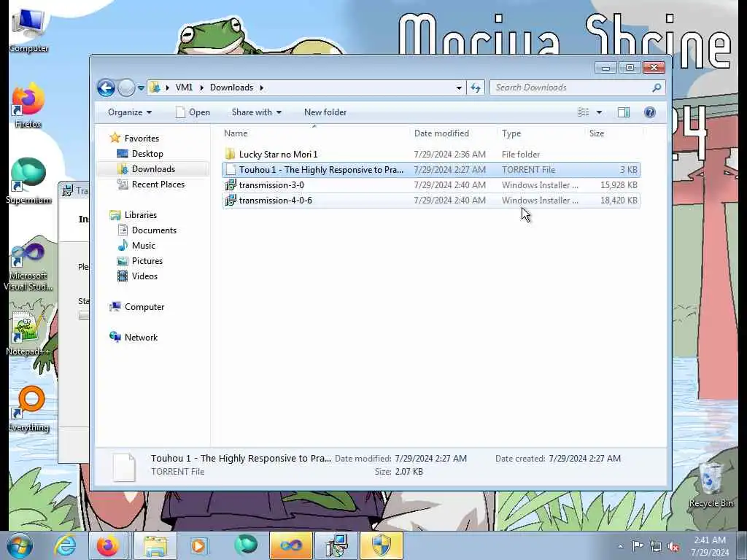Click the file thumbnail in details pane
This screenshot has height=560, width=747.
(x=124, y=466)
